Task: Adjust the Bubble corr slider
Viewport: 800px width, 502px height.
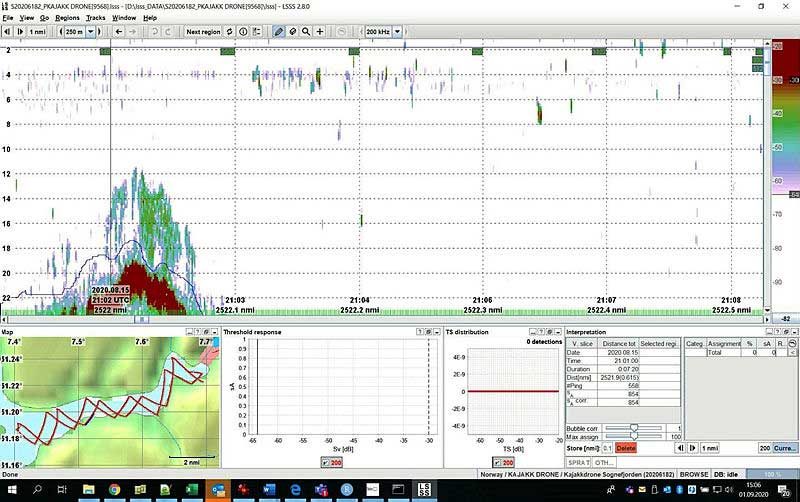Action: [633, 427]
